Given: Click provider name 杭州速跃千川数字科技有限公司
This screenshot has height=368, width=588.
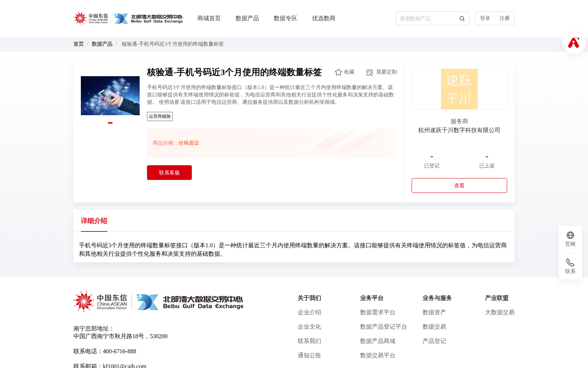Looking at the screenshot, I should point(459,130).
